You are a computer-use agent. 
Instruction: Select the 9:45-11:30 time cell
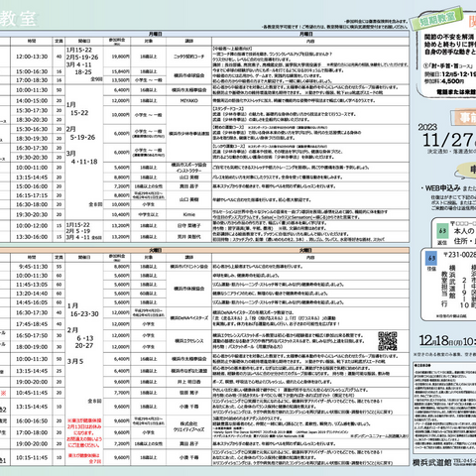(32, 267)
